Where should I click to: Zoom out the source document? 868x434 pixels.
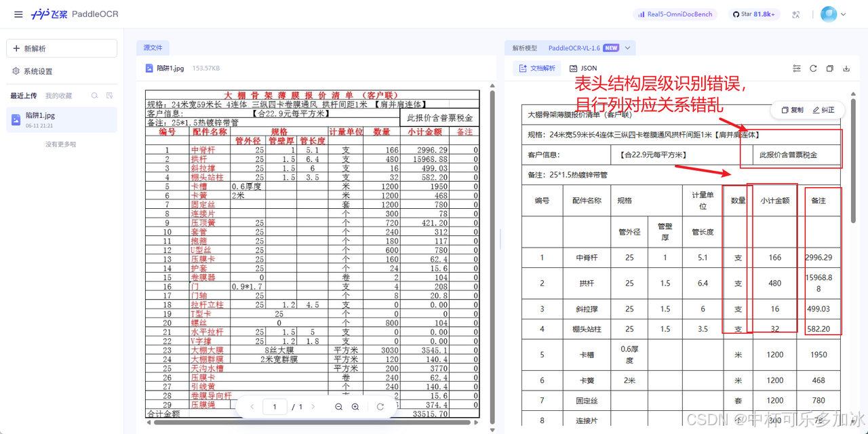click(x=338, y=407)
